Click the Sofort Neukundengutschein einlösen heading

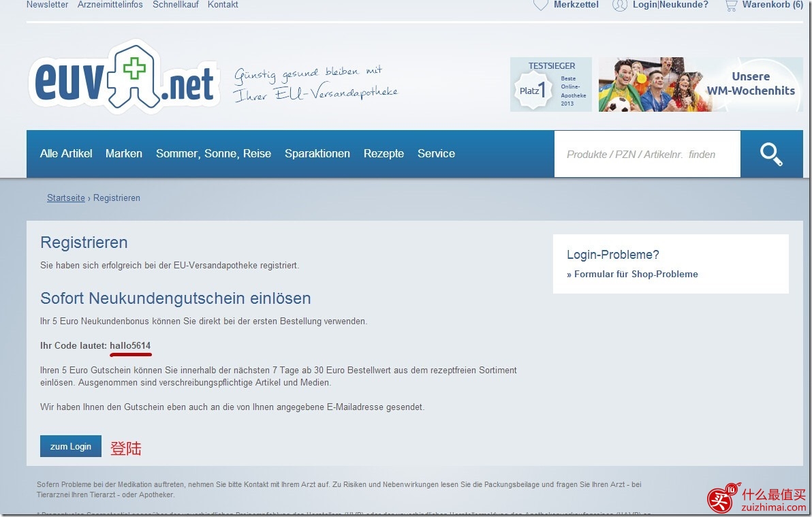pyautogui.click(x=176, y=298)
